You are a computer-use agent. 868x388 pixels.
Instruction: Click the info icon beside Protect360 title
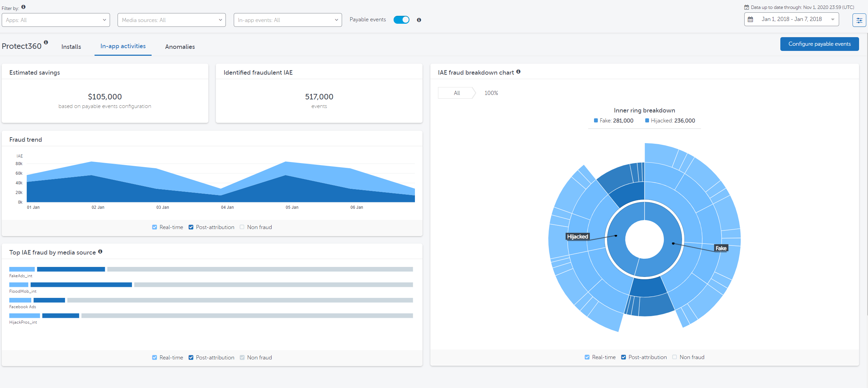point(46,42)
